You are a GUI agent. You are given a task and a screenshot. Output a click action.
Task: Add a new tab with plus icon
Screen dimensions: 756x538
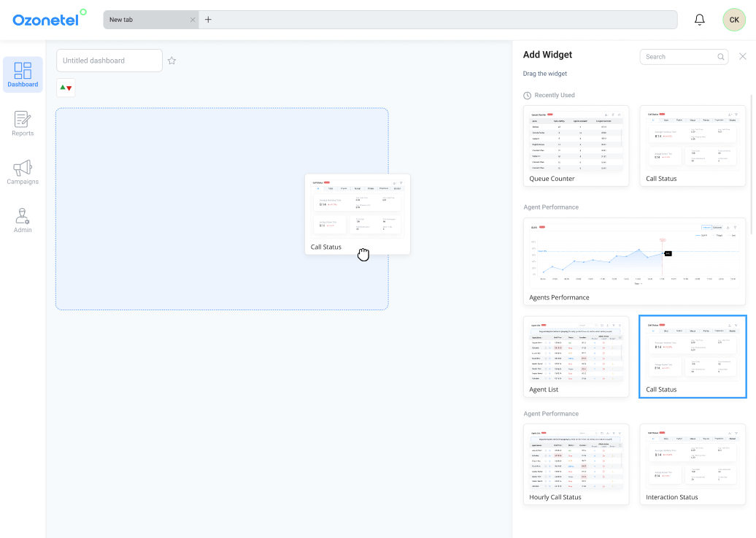tap(208, 20)
